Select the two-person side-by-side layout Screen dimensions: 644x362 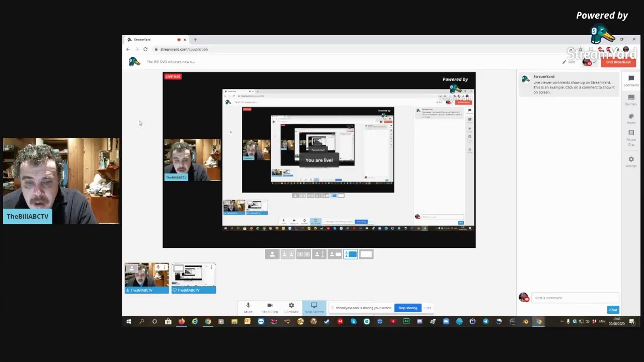(x=303, y=254)
